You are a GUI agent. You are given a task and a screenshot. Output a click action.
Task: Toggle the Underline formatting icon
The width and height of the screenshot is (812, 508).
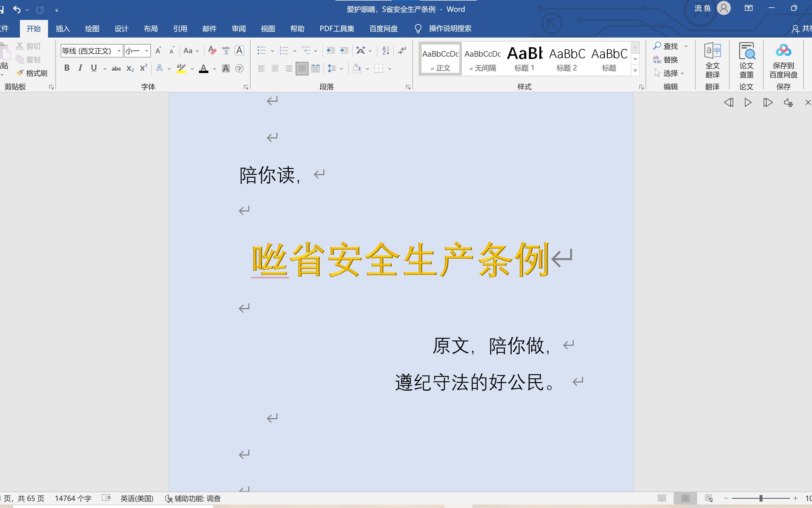pyautogui.click(x=93, y=68)
